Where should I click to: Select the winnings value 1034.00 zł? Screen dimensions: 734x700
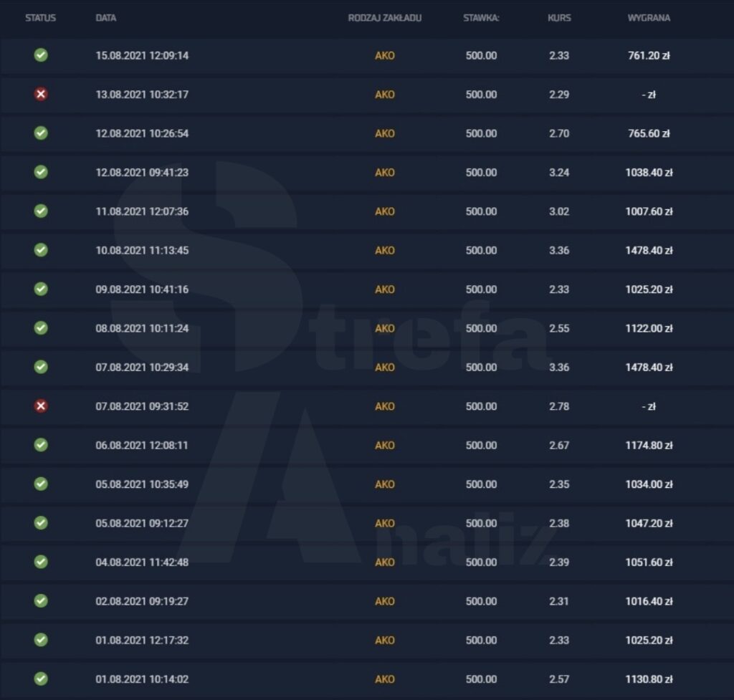click(649, 484)
